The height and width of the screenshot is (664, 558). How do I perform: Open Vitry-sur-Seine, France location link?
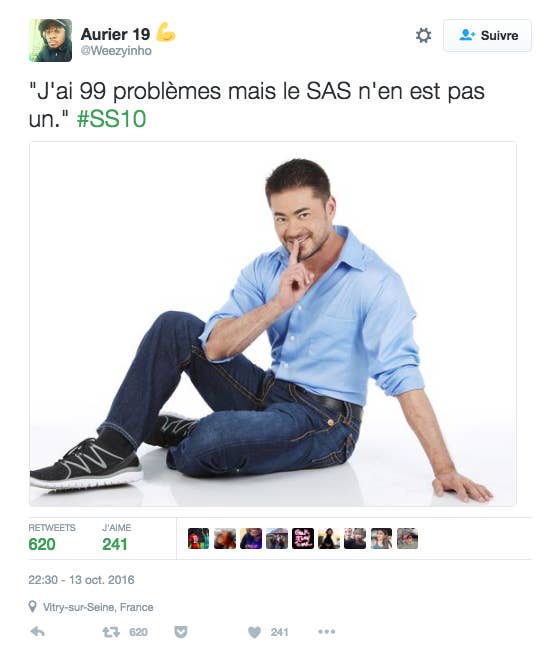click(x=98, y=607)
